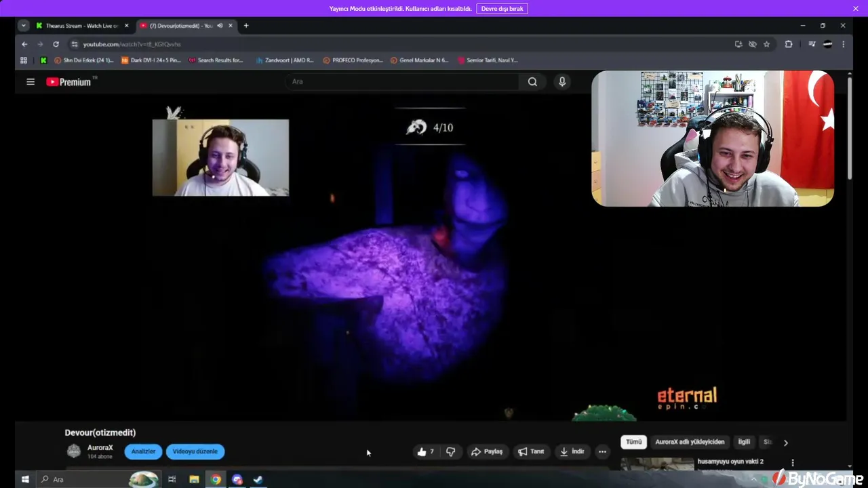View site information icon in address bar
868x488 pixels.
75,44
